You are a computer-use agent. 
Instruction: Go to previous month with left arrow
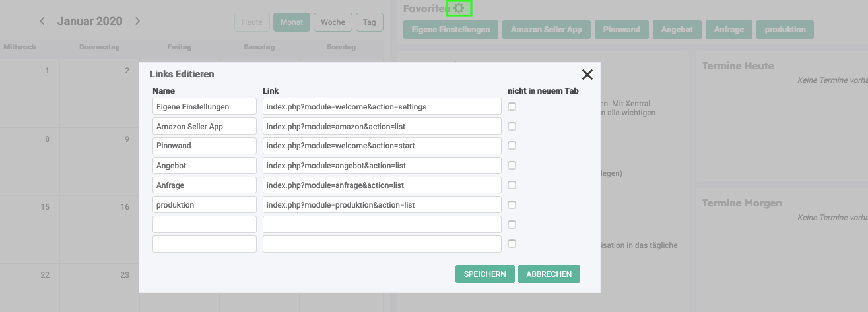pos(42,21)
